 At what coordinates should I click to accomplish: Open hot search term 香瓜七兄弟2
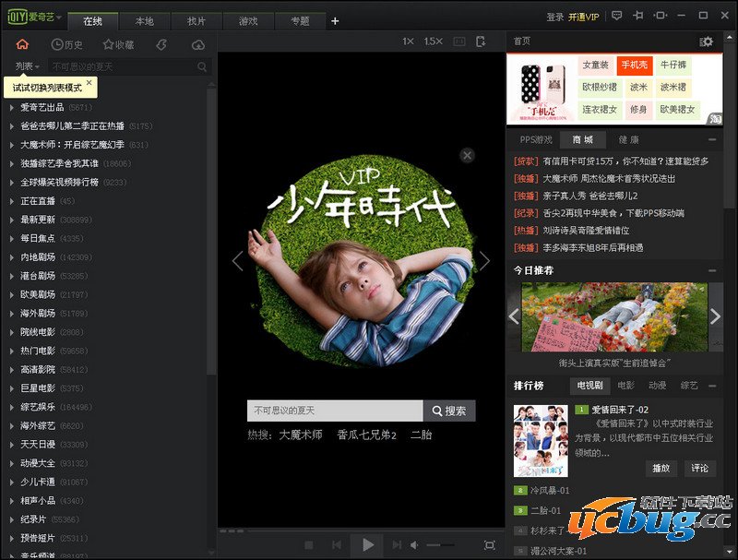[x=366, y=435]
